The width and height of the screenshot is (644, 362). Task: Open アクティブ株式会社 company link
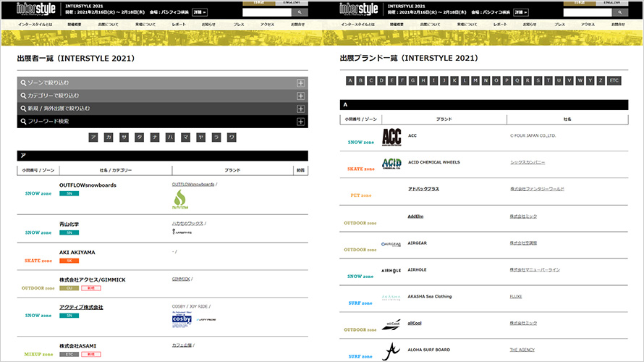(x=81, y=308)
